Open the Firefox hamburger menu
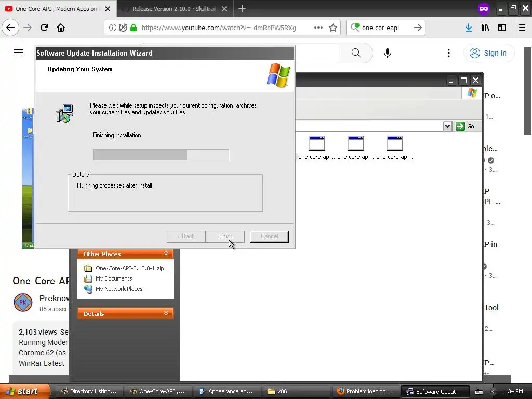 (x=522, y=28)
